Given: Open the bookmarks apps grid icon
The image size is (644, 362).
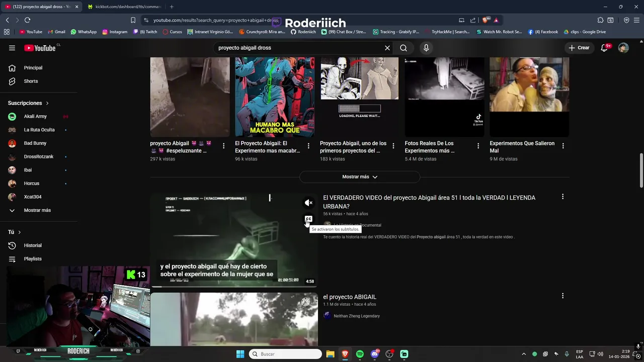Looking at the screenshot, I should 7,32.
